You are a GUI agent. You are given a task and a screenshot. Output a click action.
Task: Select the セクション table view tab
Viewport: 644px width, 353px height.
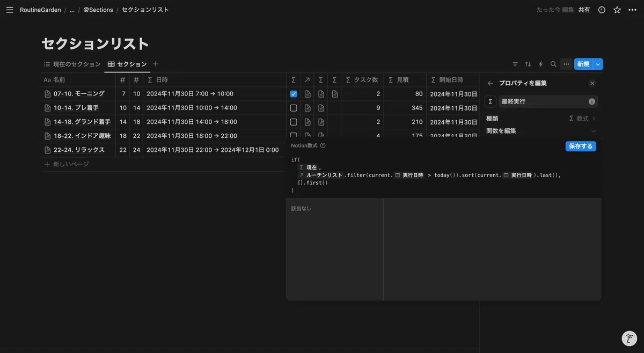[x=127, y=64]
